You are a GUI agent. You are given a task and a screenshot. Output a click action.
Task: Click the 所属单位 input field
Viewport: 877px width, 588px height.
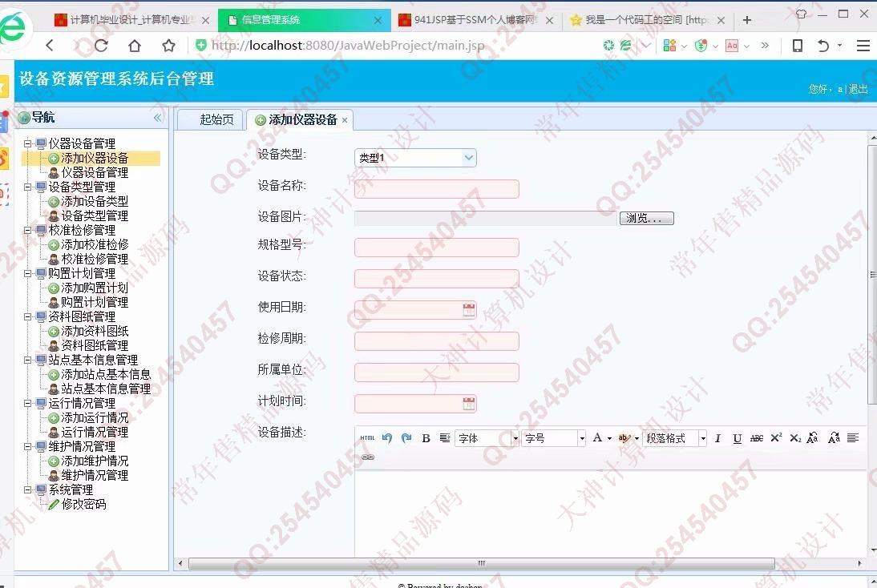pos(437,373)
